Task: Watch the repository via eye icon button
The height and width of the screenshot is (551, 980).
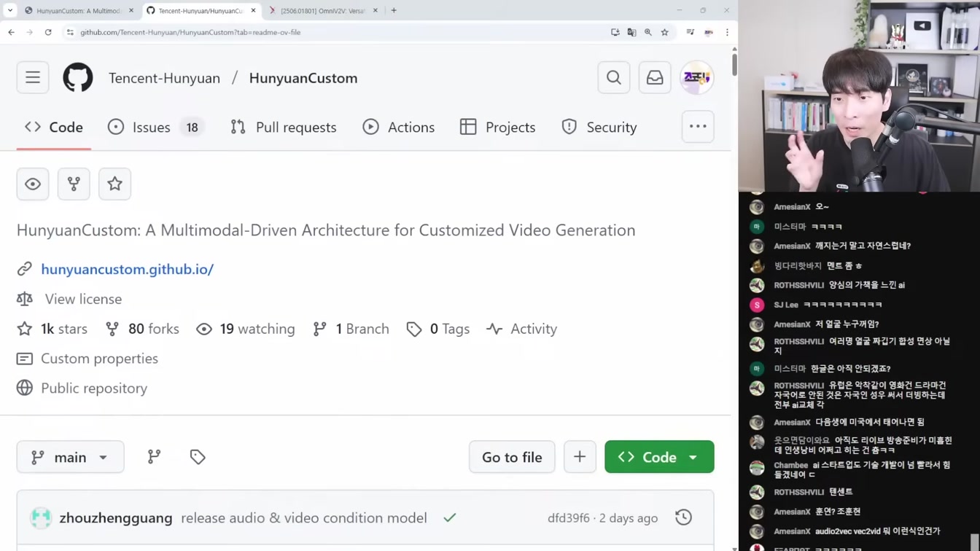Action: 33,184
